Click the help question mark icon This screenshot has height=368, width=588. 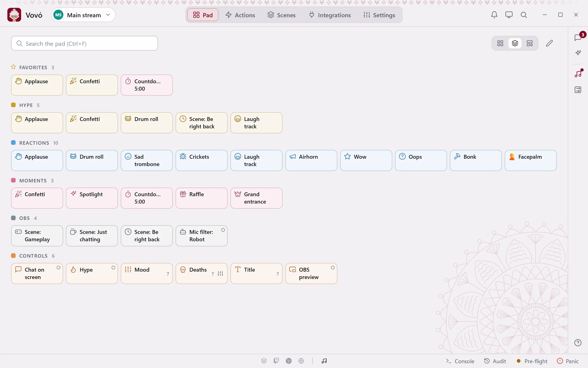point(578,343)
